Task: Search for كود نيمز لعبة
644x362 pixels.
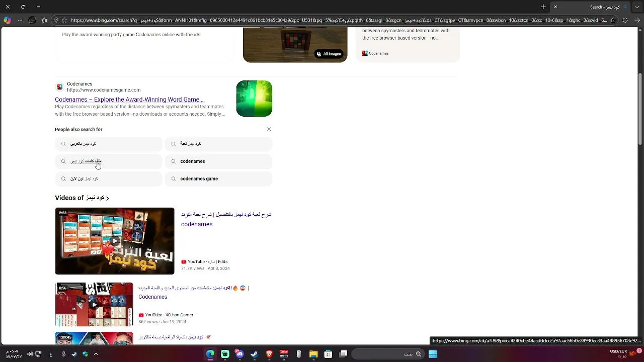Action: (x=218, y=144)
